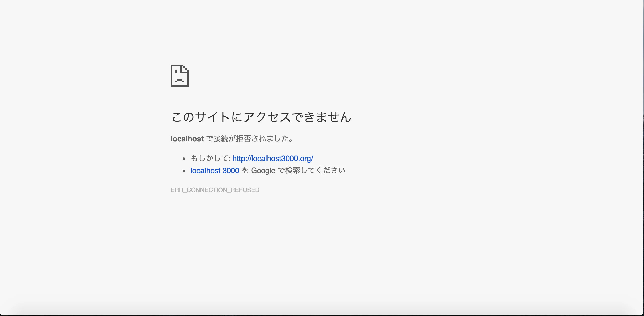Click the bold 'localhost' hostname text
This screenshot has height=316, width=644.
pos(187,139)
